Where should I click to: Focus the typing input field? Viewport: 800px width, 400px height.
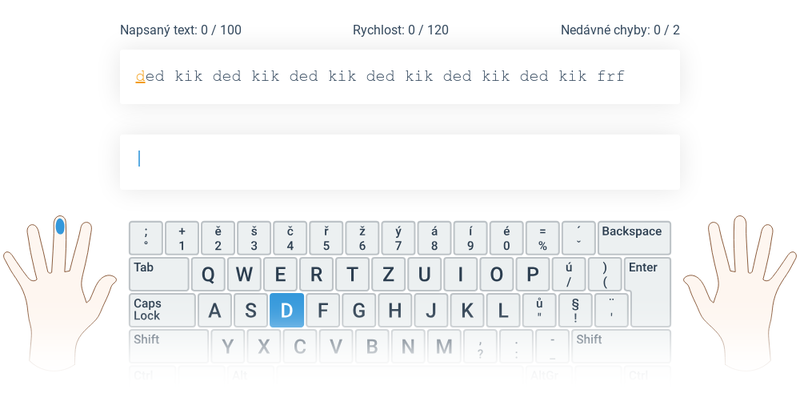(x=400, y=162)
